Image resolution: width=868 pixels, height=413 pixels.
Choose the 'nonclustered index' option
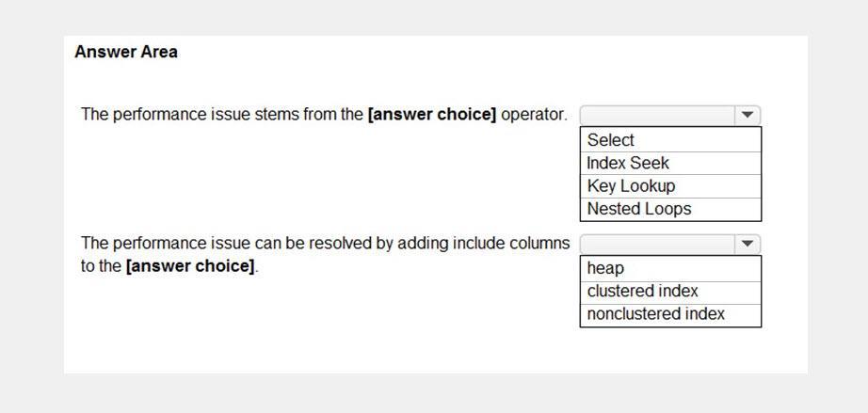(x=670, y=314)
